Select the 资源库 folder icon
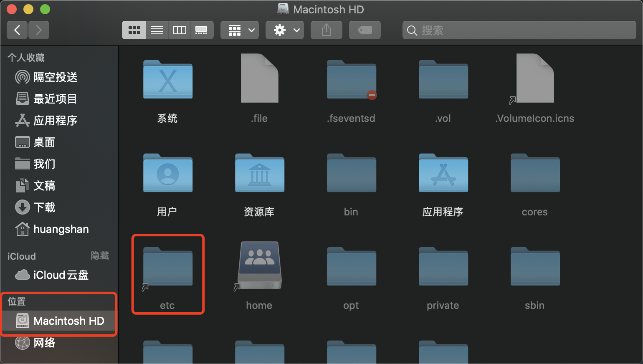Viewport: 643px width, 364px height. tap(260, 173)
